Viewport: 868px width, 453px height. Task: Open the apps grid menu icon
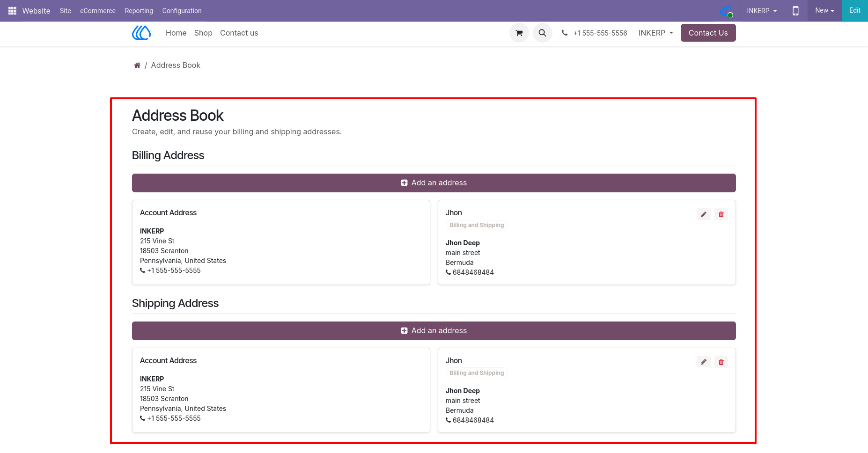12,11
